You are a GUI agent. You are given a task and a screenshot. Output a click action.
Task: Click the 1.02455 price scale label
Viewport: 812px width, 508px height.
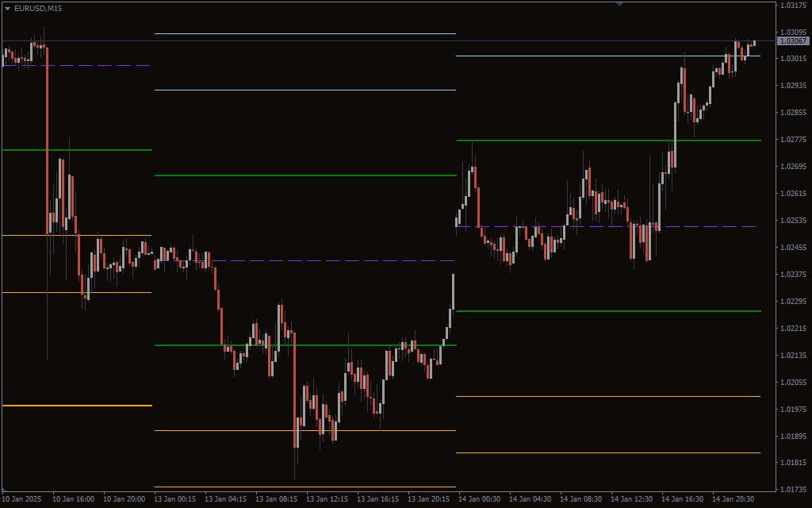(x=793, y=248)
